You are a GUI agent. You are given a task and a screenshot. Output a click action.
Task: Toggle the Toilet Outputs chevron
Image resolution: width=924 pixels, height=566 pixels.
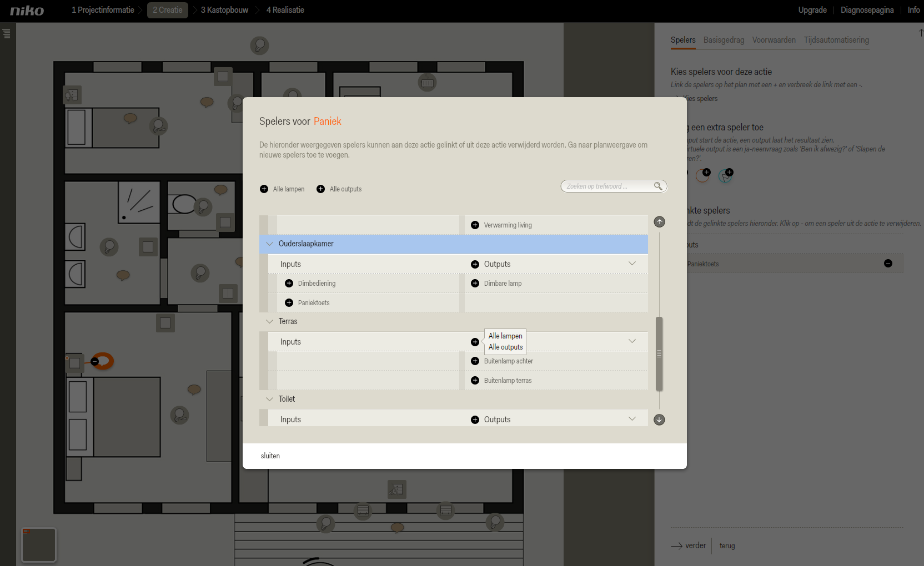coord(632,419)
